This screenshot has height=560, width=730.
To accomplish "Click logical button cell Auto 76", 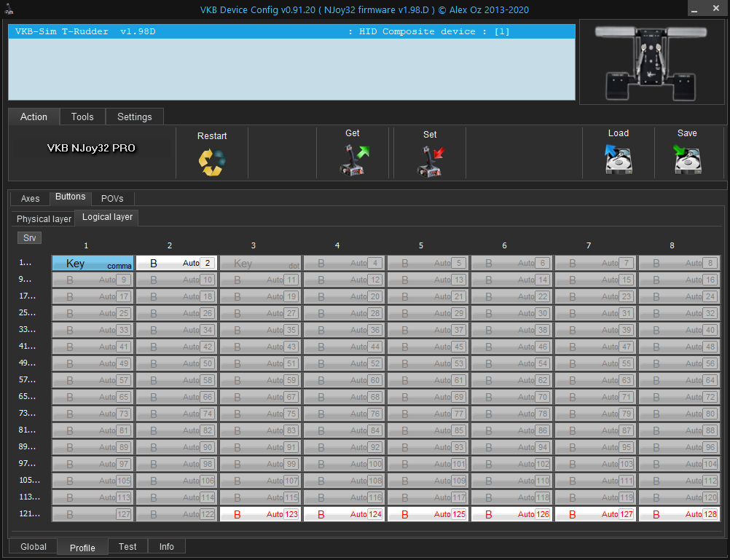I will [344, 414].
